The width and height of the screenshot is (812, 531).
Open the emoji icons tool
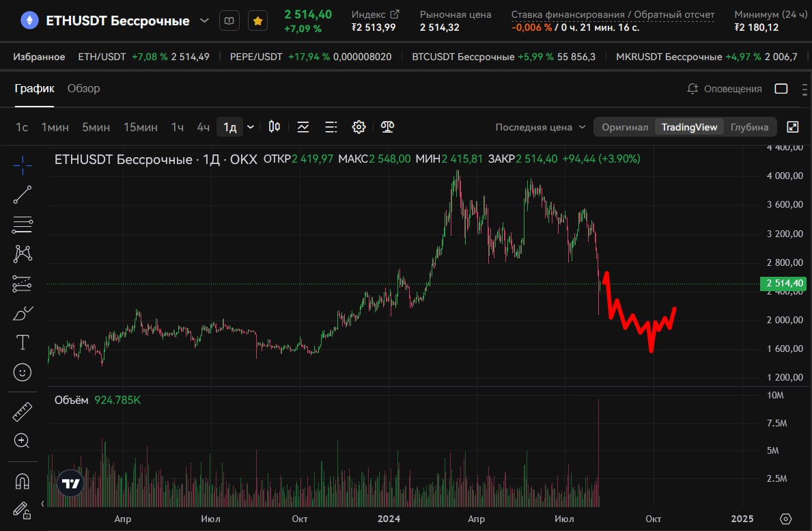click(23, 372)
